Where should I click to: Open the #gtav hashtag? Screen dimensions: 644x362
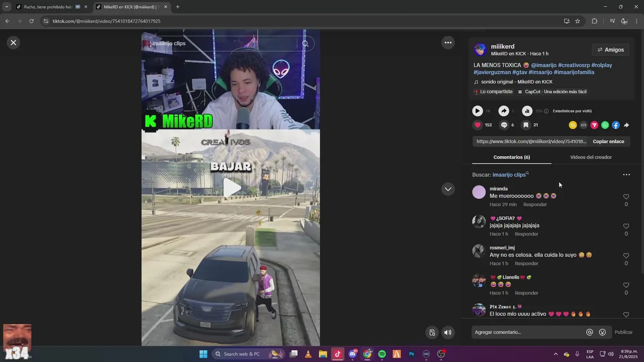coord(520,72)
